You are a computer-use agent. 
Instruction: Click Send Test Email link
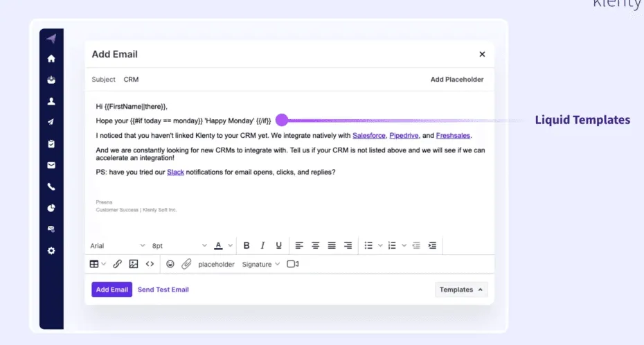point(163,290)
